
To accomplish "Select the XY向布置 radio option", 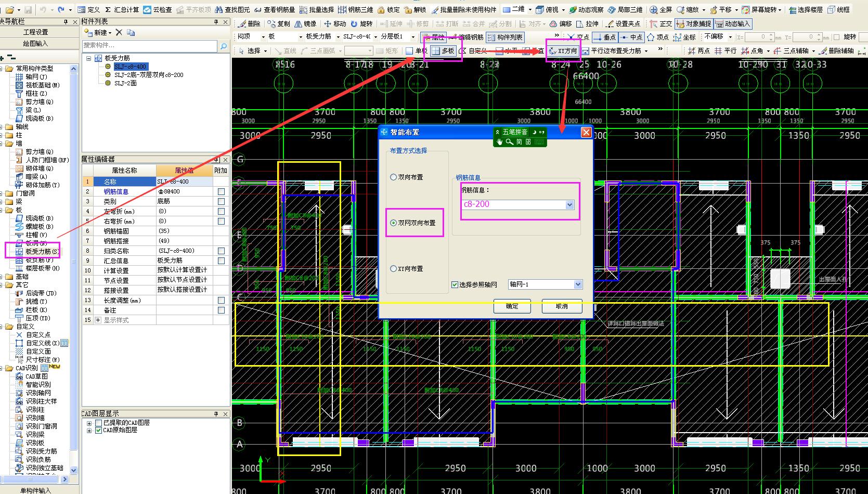I will click(x=394, y=269).
